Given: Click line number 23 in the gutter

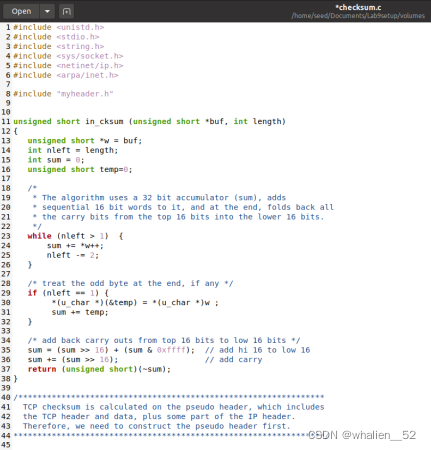Looking at the screenshot, I should (6, 236).
